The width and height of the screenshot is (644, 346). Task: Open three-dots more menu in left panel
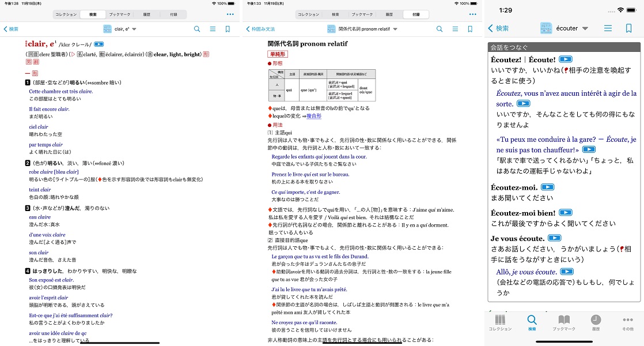[230, 14]
